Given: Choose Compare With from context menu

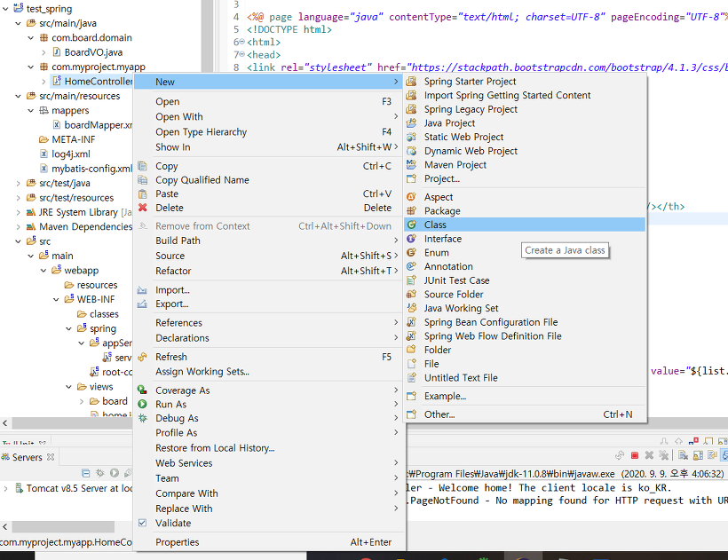Looking at the screenshot, I should pyautogui.click(x=269, y=493).
